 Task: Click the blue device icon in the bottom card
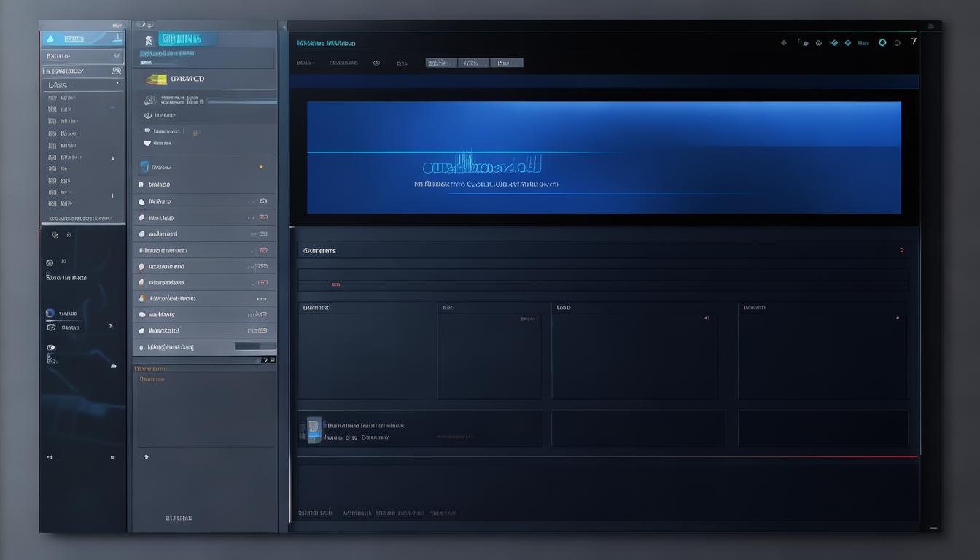(x=314, y=430)
